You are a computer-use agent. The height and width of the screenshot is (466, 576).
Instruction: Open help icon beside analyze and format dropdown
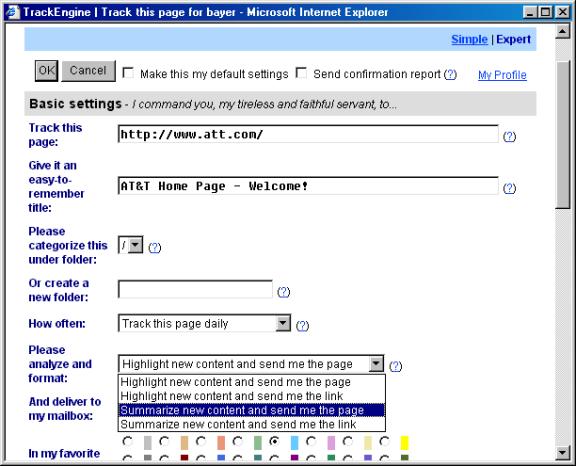pyautogui.click(x=396, y=366)
